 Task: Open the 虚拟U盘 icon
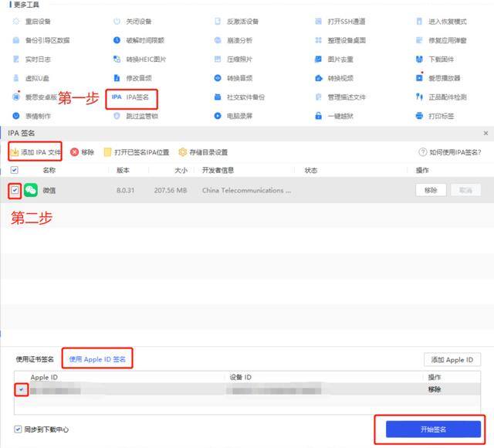point(15,78)
